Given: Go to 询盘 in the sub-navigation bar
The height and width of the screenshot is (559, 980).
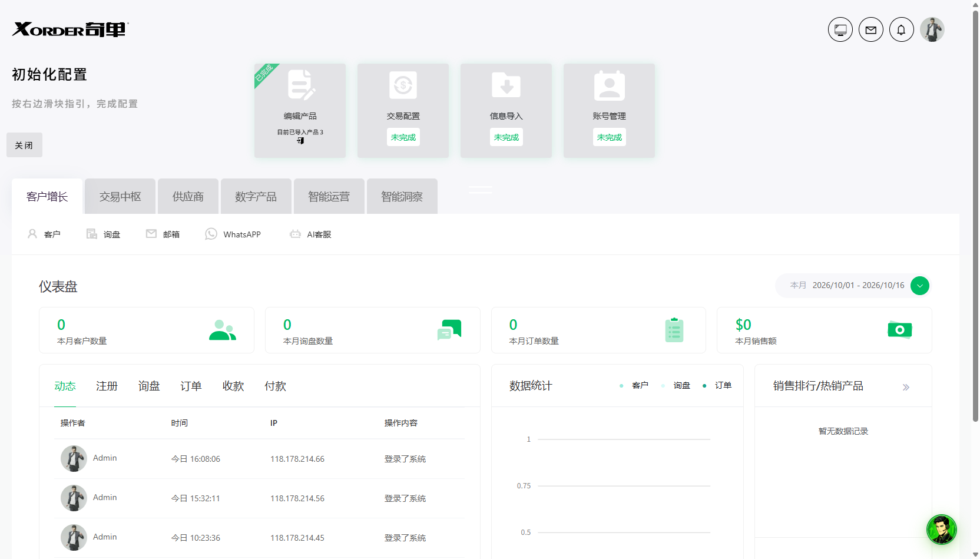Looking at the screenshot, I should (104, 234).
